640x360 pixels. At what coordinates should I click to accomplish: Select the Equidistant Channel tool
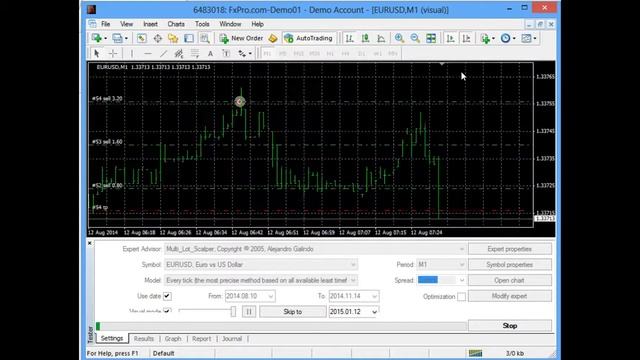point(179,53)
